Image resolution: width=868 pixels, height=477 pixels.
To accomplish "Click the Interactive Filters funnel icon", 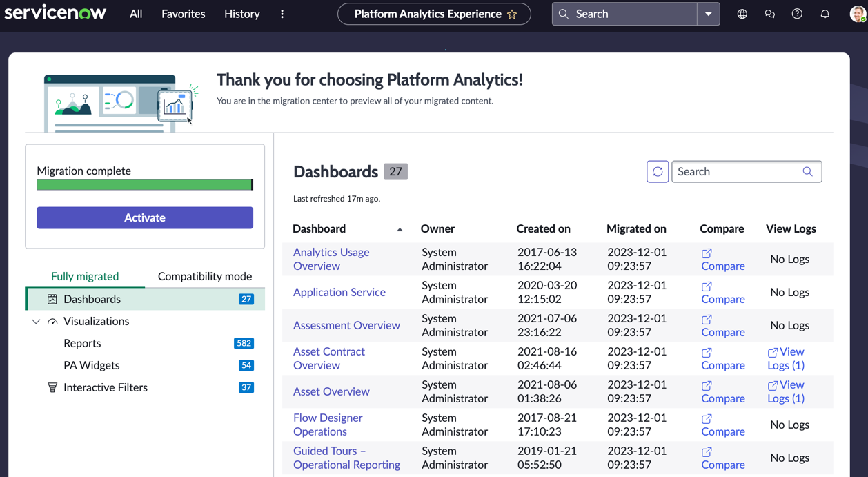I will click(52, 387).
